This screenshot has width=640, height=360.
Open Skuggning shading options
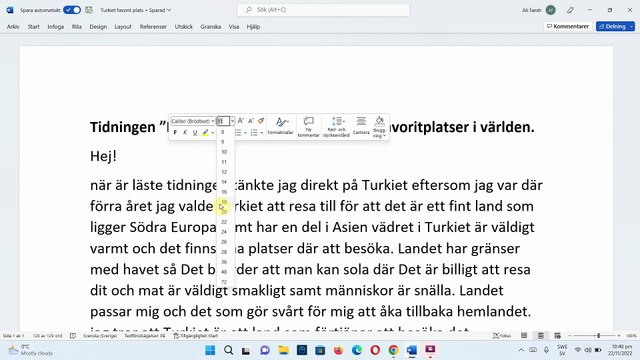(x=379, y=127)
